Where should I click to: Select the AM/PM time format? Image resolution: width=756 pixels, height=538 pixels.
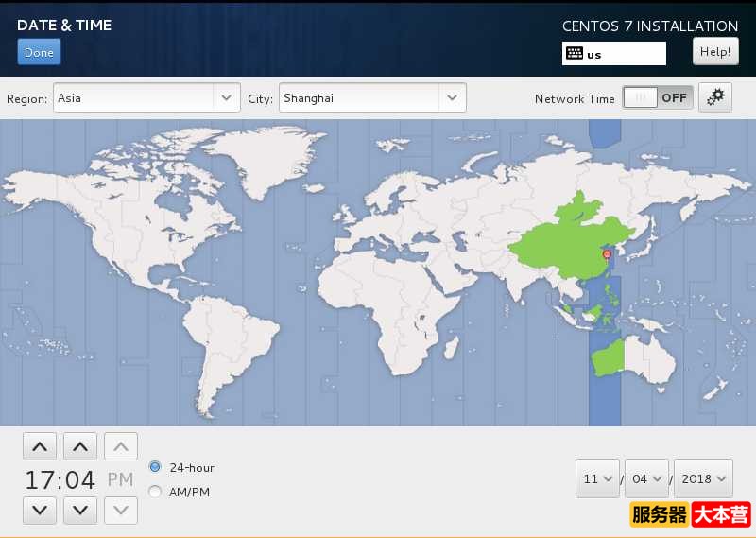(x=156, y=492)
